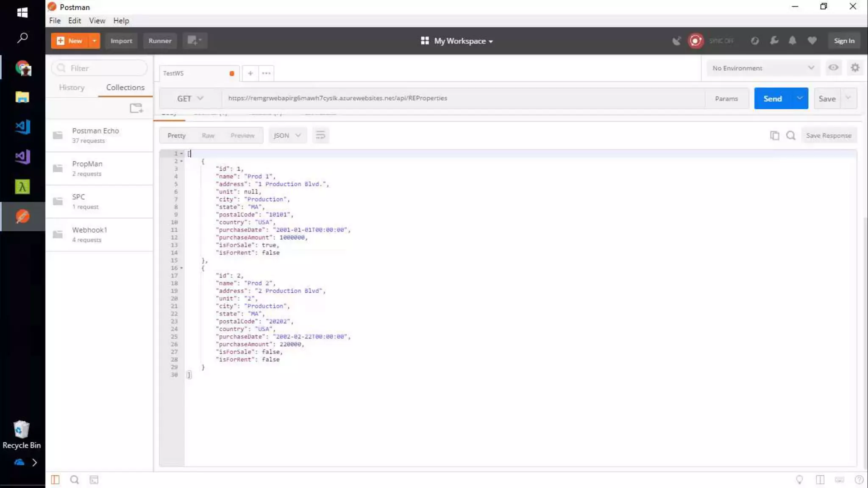Toggle line wrap icon next to JSON
Image resolution: width=868 pixels, height=488 pixels.
(320, 136)
